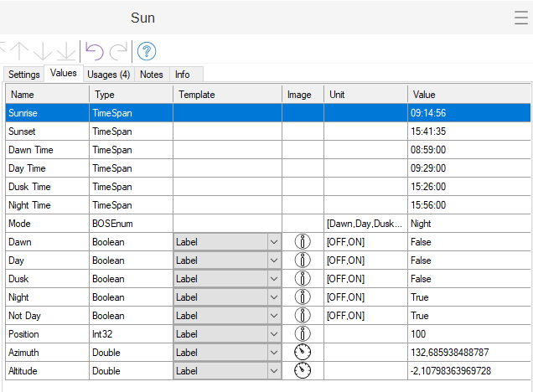Click the move to bottom arrow icon
This screenshot has width=533, height=392.
65,51
